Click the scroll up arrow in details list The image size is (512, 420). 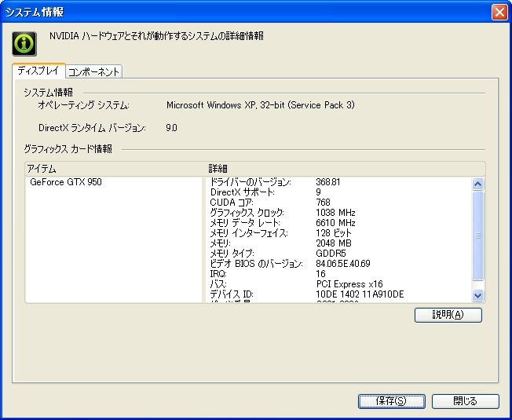point(477,184)
